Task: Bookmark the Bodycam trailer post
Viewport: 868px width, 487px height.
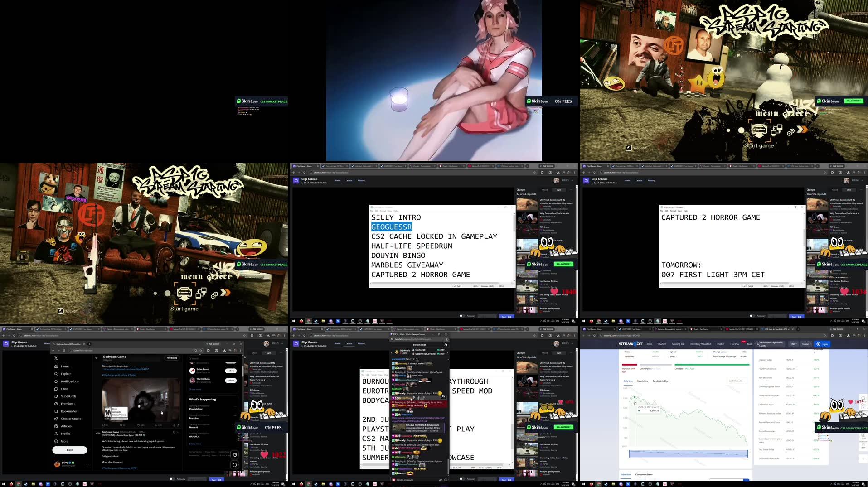Action: pyautogui.click(x=174, y=425)
